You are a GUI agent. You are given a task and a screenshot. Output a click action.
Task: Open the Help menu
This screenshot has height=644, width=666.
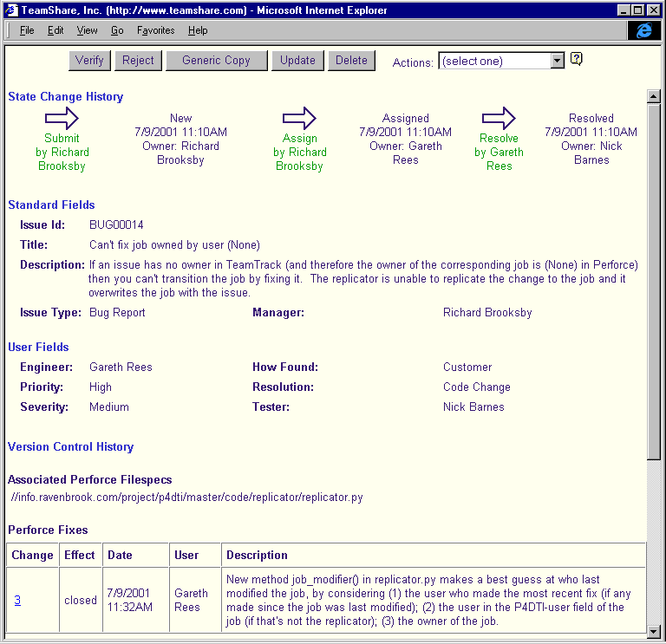point(198,30)
